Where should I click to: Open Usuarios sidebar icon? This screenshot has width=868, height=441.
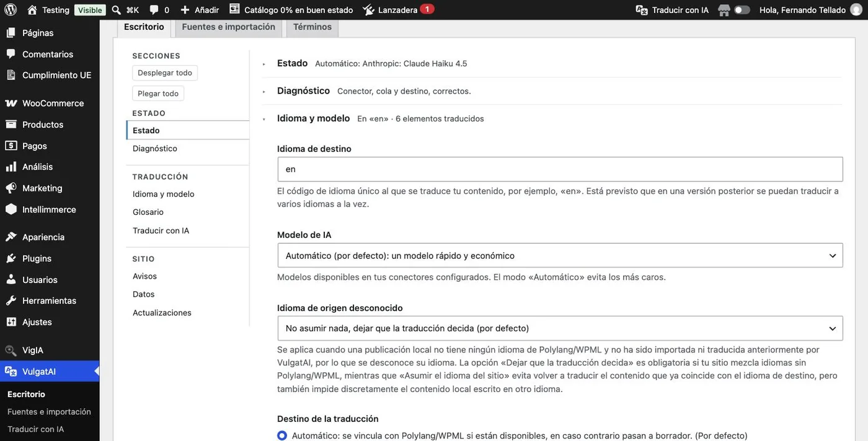tap(11, 279)
